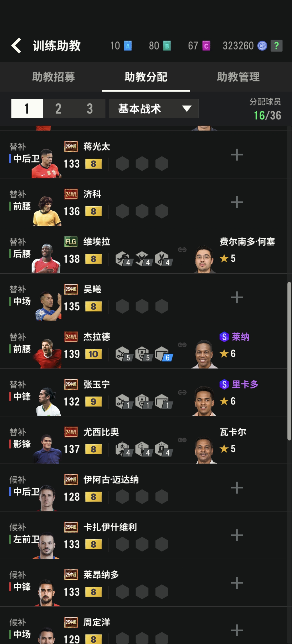Tap the level 6 skill icon for 杰拉德

point(163,354)
